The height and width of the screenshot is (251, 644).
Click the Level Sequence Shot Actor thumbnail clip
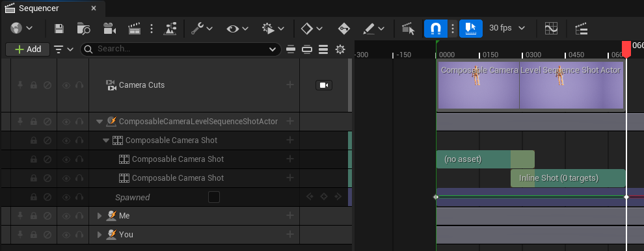click(571, 85)
